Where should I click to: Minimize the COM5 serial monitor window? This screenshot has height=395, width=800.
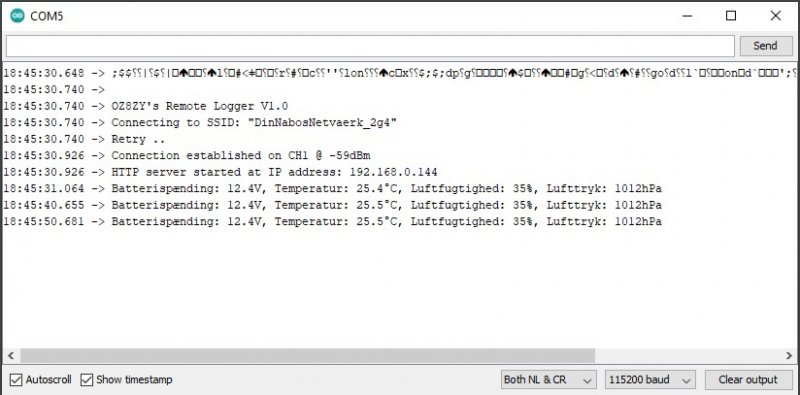(687, 16)
